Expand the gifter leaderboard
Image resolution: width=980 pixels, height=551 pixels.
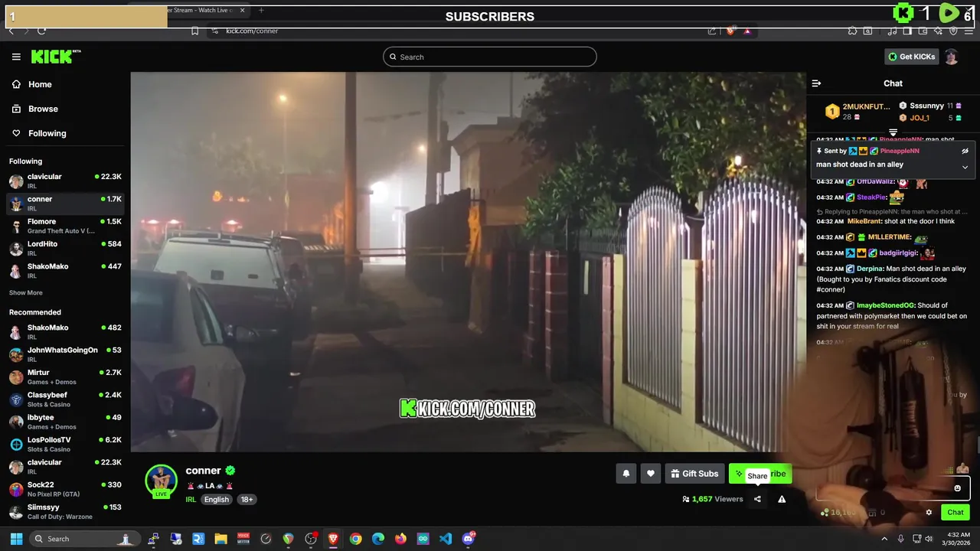coord(893,132)
